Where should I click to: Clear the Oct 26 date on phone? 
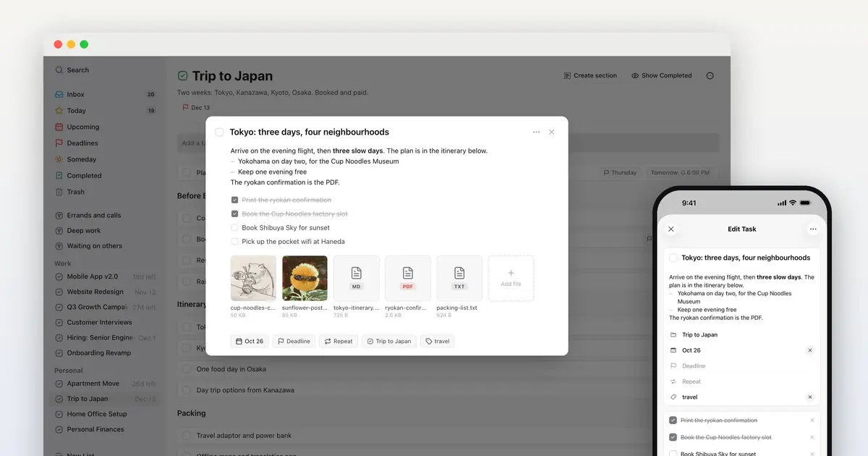pos(810,350)
